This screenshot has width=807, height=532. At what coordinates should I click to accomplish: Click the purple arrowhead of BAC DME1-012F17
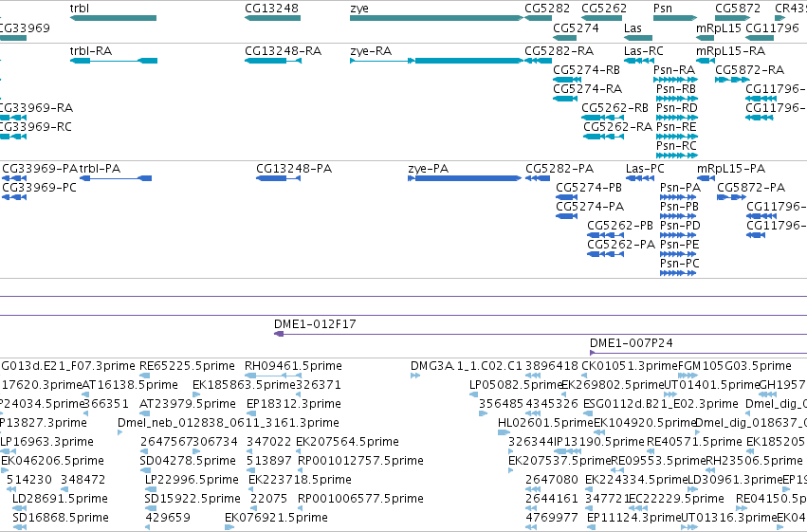click(x=279, y=334)
